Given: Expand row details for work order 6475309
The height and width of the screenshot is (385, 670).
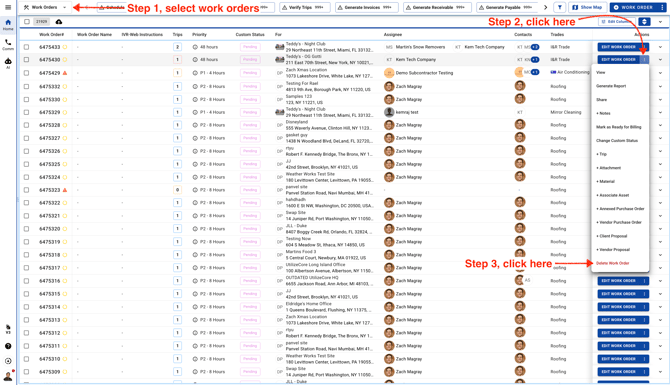Looking at the screenshot, I should (660, 372).
